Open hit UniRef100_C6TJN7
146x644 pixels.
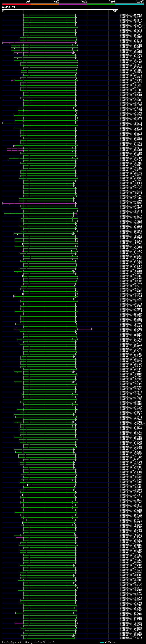point(131,63)
